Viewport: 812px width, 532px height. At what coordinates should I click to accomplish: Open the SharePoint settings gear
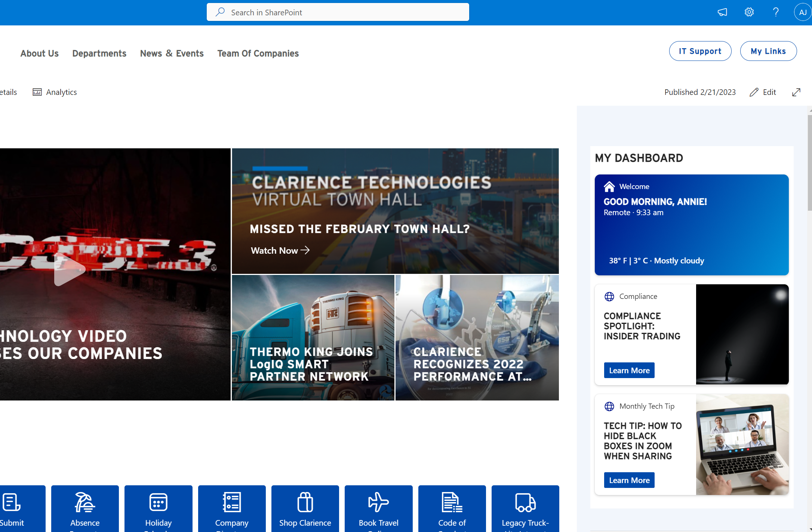[749, 12]
